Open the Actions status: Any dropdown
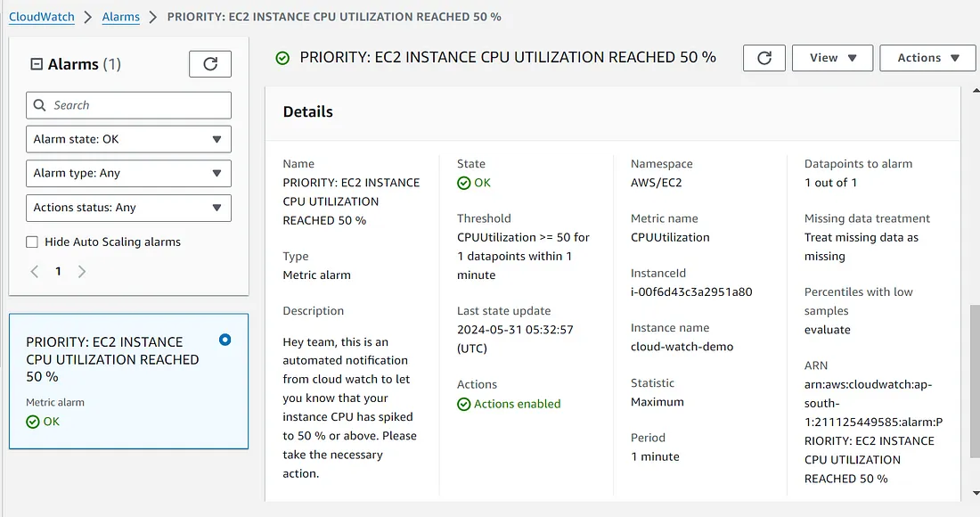 tap(128, 208)
